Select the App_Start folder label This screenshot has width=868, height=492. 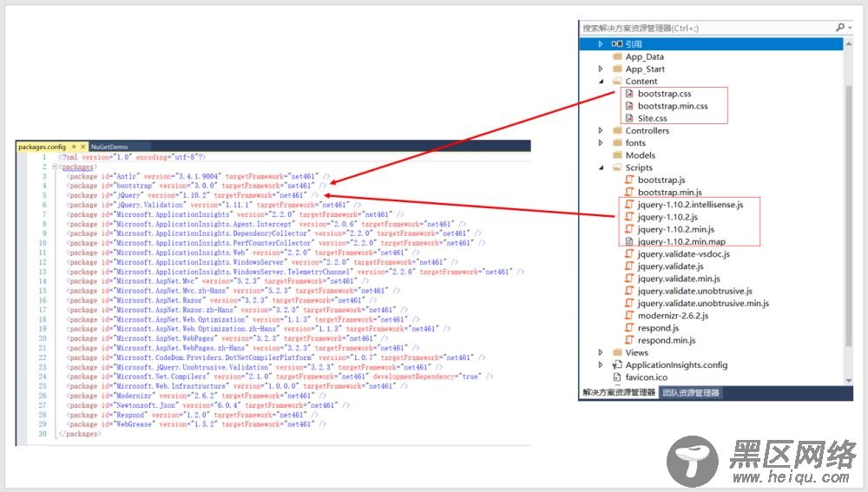point(645,69)
